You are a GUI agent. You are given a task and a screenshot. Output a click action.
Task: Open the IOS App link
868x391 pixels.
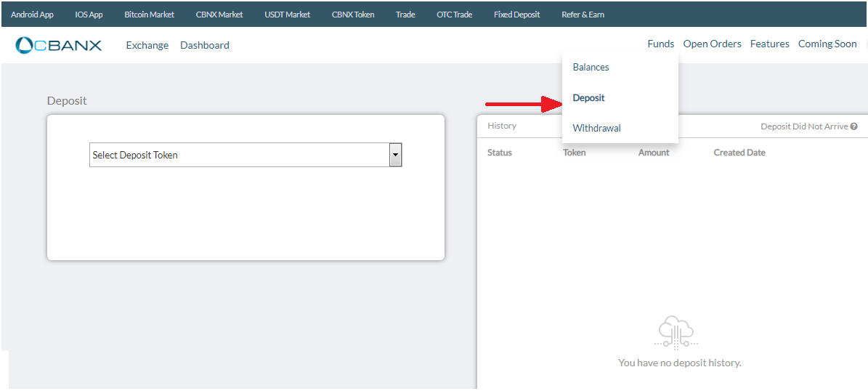click(89, 15)
